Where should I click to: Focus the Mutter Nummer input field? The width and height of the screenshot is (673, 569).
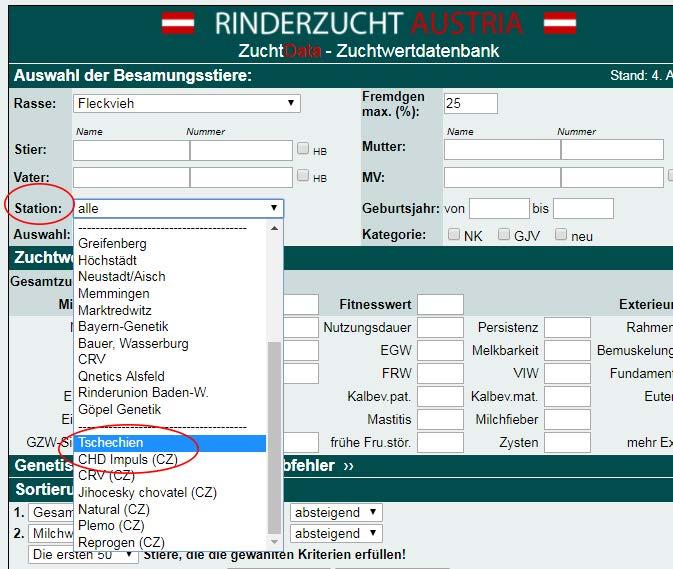pos(612,150)
